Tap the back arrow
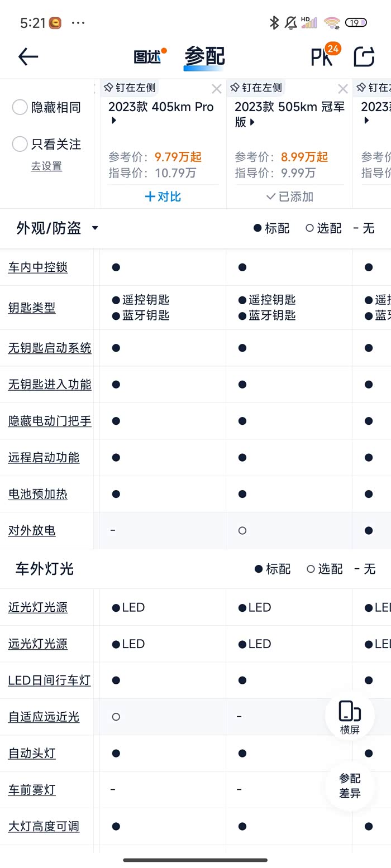The width and height of the screenshot is (391, 868). pyautogui.click(x=28, y=56)
